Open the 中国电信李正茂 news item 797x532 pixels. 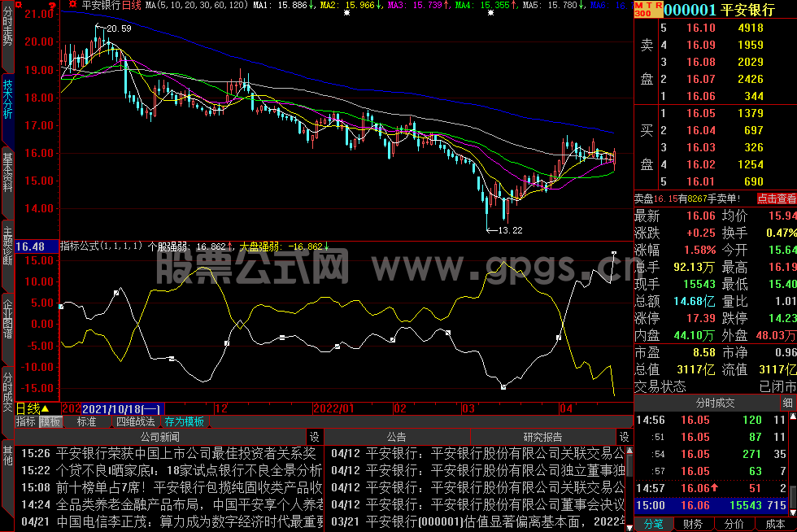tap(189, 522)
